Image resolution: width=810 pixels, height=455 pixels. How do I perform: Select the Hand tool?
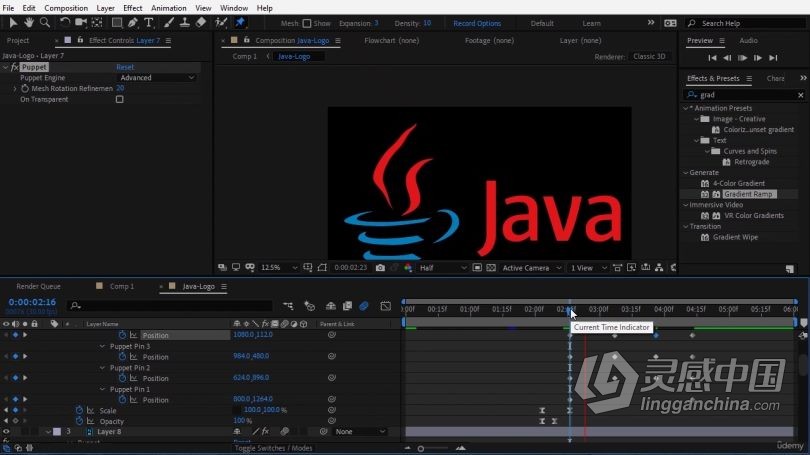tap(29, 23)
